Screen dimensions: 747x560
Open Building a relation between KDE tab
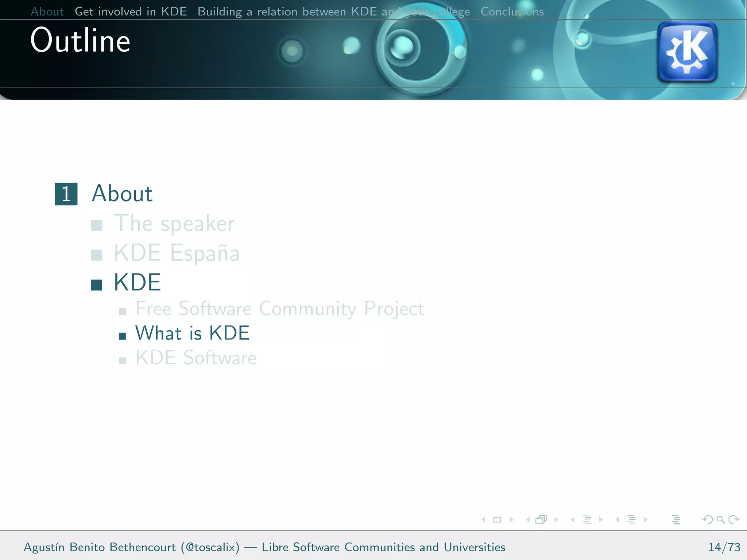(333, 12)
